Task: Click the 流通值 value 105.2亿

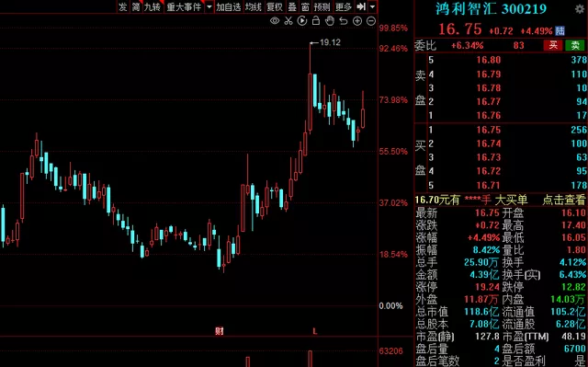Action: coord(568,312)
